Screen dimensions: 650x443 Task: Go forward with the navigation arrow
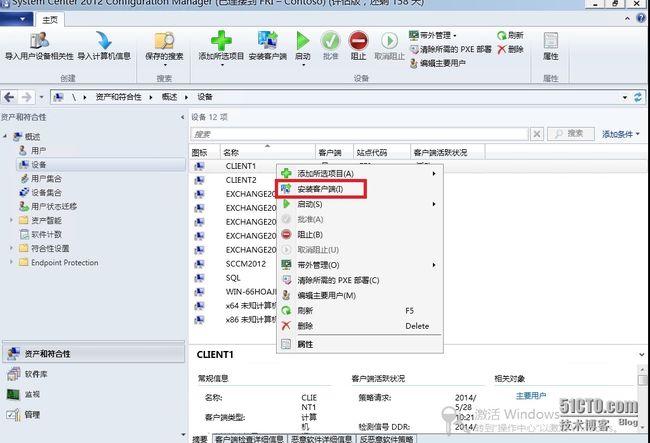coord(27,97)
